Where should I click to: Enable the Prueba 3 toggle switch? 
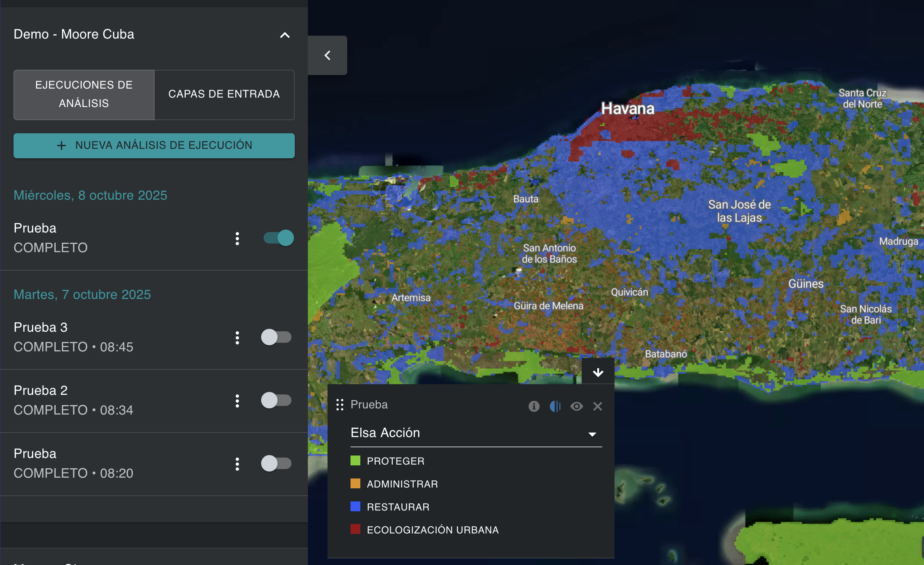click(x=276, y=337)
